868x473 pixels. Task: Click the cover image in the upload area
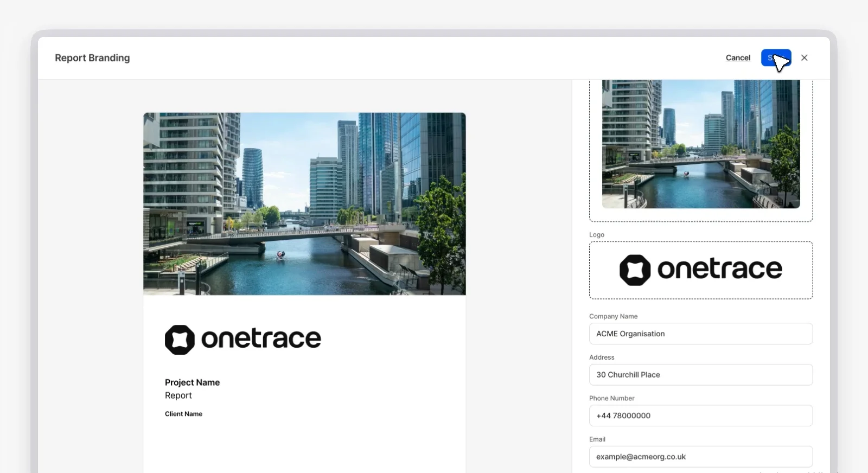[x=701, y=144]
